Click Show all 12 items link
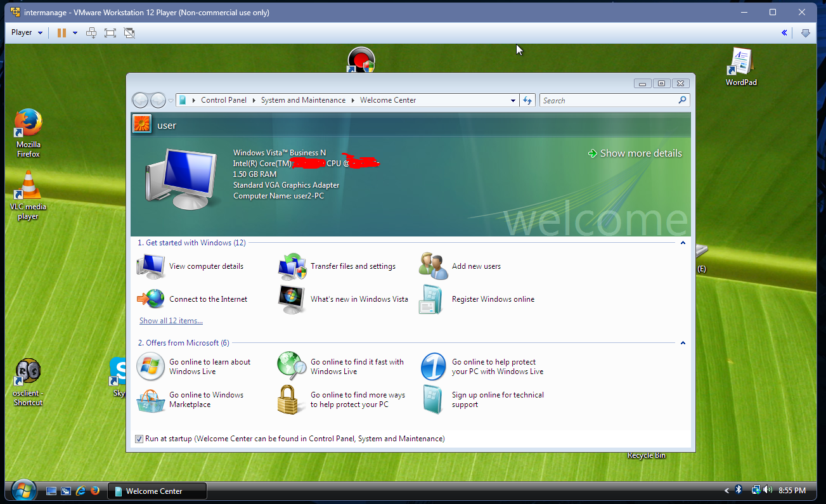826x504 pixels. click(171, 321)
